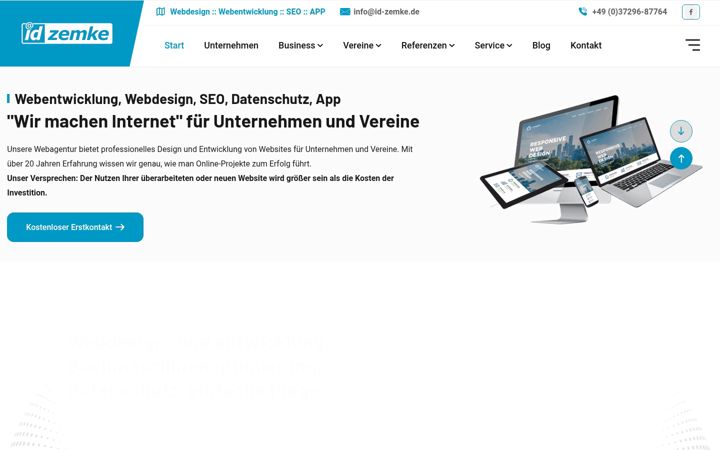Click the bold "Unser Versprechen" paragraph
Viewport: 720px width, 450px height.
click(200, 186)
